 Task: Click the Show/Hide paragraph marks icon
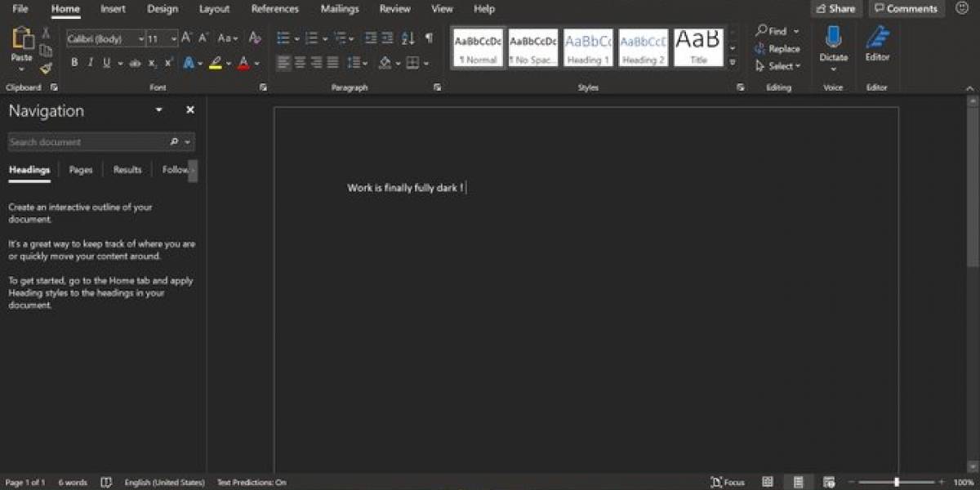click(429, 38)
